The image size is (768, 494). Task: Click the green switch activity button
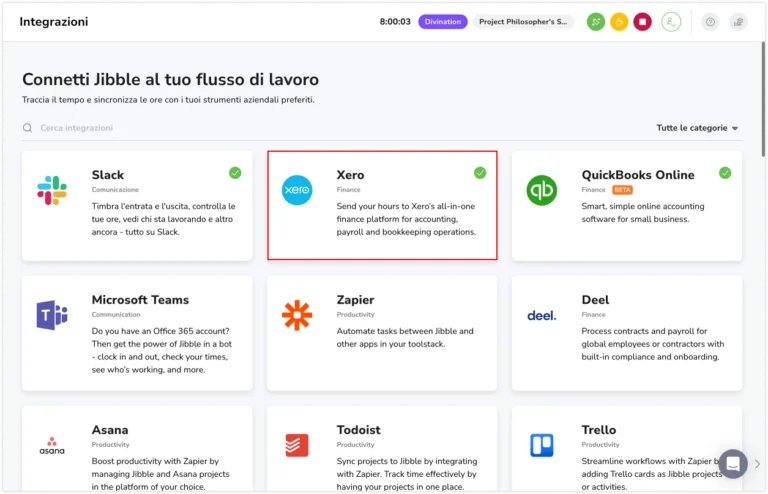pyautogui.click(x=596, y=22)
